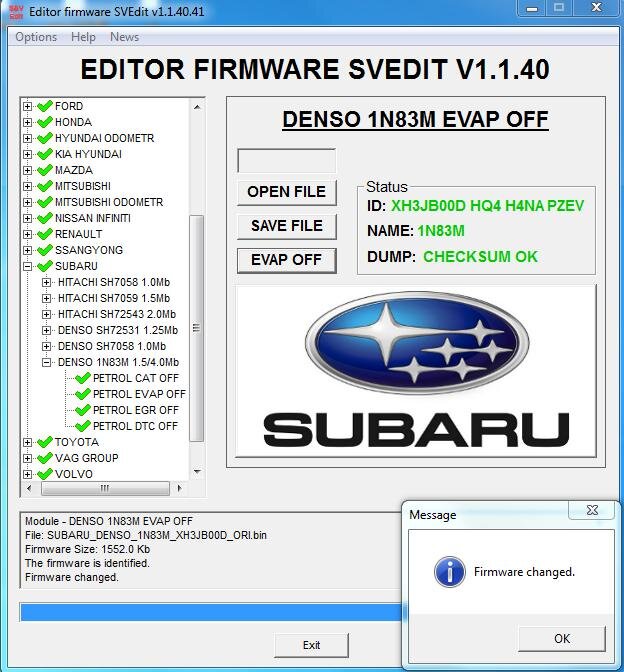Open the Help menu
The width and height of the screenshot is (624, 672).
83,37
